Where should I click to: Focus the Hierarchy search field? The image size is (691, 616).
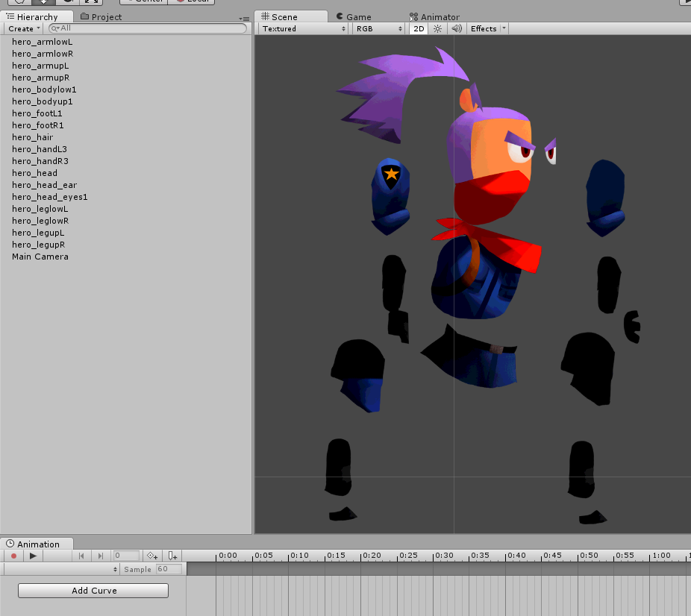coord(148,28)
